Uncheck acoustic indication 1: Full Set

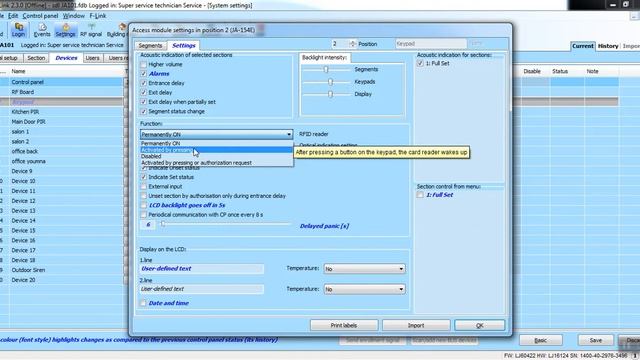click(420, 63)
